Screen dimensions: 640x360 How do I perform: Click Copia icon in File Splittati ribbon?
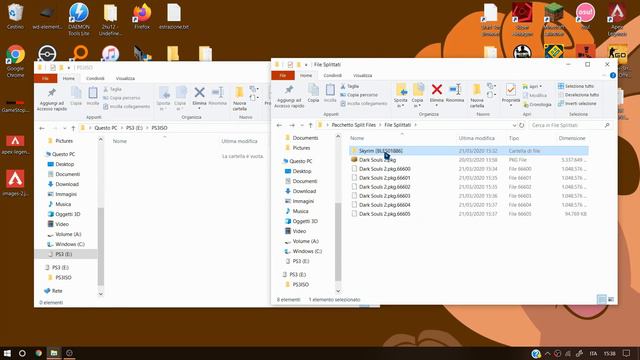tap(313, 90)
